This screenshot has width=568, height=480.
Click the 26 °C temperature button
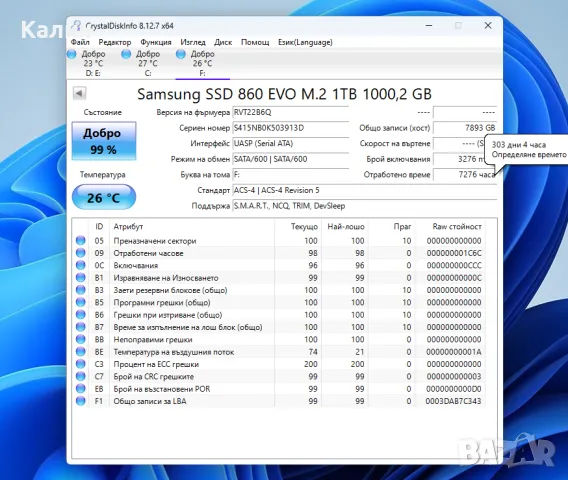104,197
